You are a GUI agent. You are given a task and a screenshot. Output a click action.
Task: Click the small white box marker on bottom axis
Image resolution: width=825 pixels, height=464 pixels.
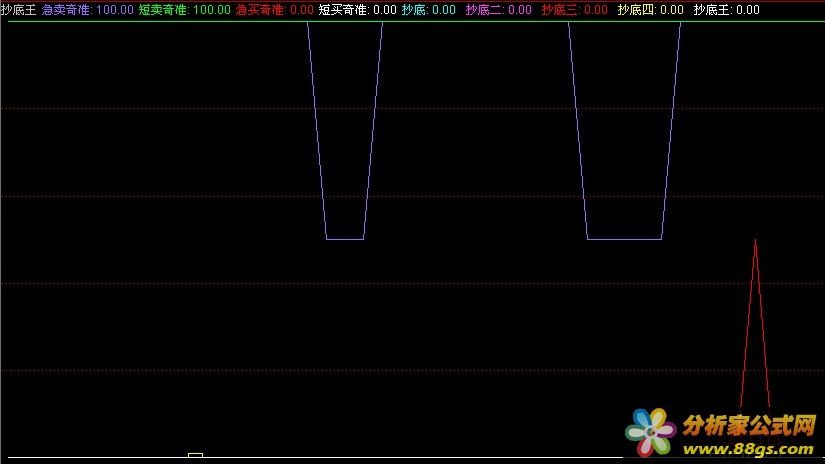pos(195,455)
